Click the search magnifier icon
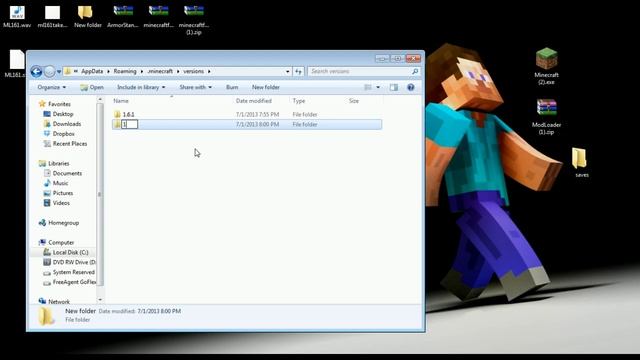 pyautogui.click(x=415, y=71)
